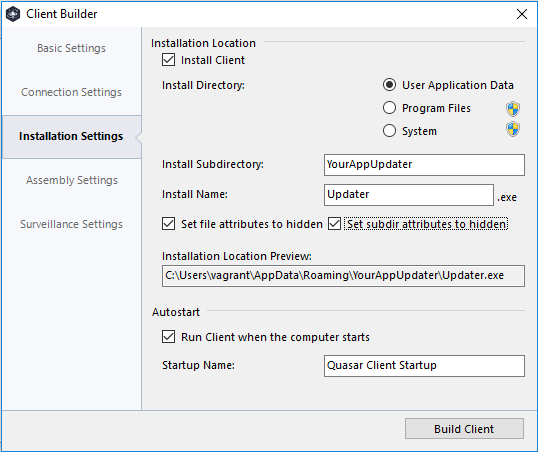Screen dimensions: 538x452
Task: Choose Program Files as install directory
Action: pyautogui.click(x=389, y=108)
